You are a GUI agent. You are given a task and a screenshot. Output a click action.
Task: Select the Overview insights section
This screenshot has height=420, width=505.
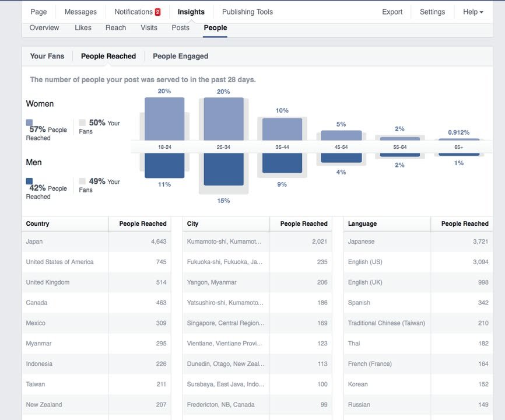coord(44,28)
